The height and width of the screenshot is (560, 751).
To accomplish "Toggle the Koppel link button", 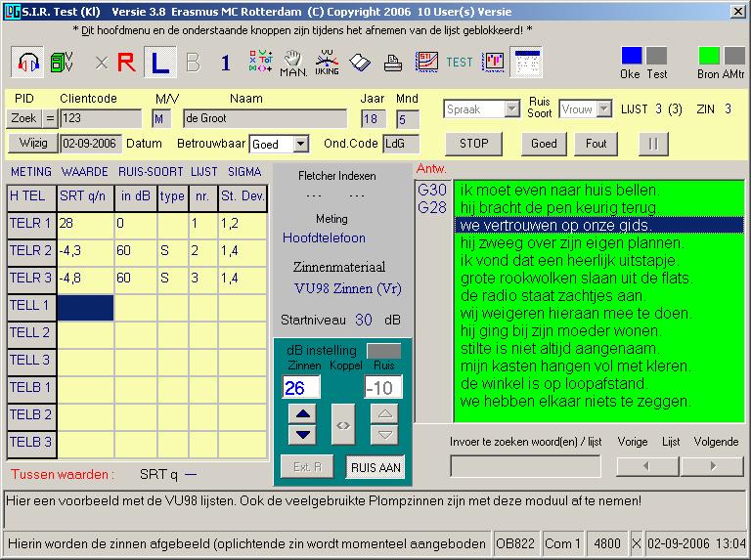I will pyautogui.click(x=342, y=425).
